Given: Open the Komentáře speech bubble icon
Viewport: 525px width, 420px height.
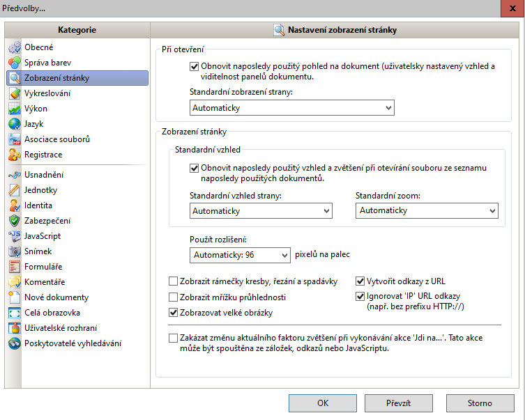Looking at the screenshot, I should (15, 282).
